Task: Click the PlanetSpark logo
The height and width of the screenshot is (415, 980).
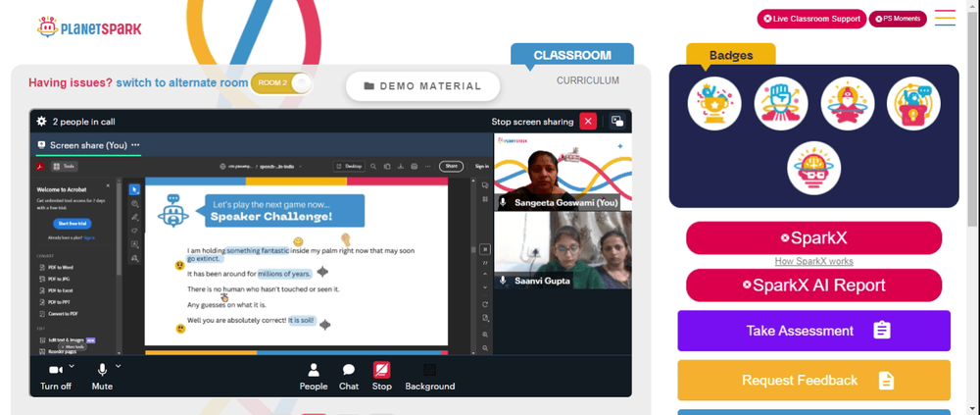Action: coord(89,27)
